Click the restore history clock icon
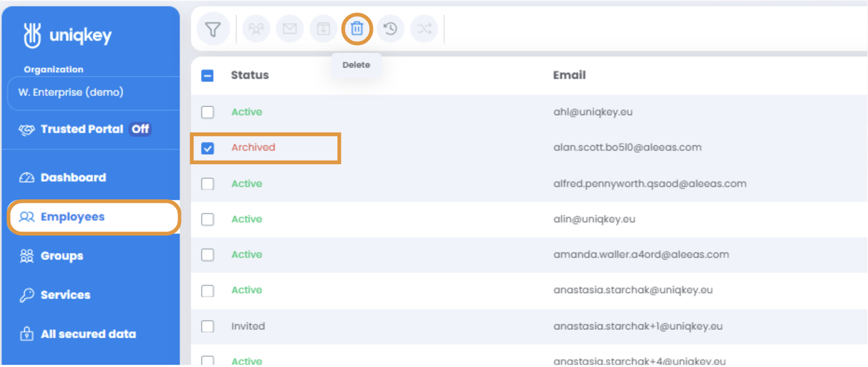 pyautogui.click(x=390, y=29)
